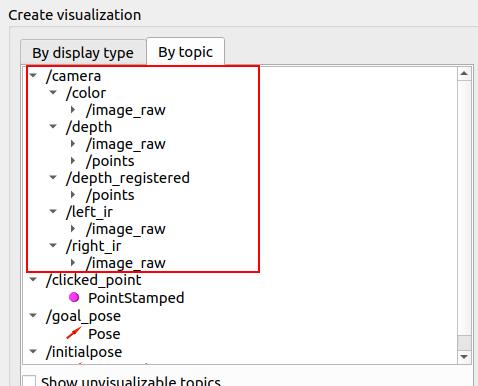Image resolution: width=478 pixels, height=386 pixels.
Task: Collapse the /color topic group
Action: pos(53,92)
